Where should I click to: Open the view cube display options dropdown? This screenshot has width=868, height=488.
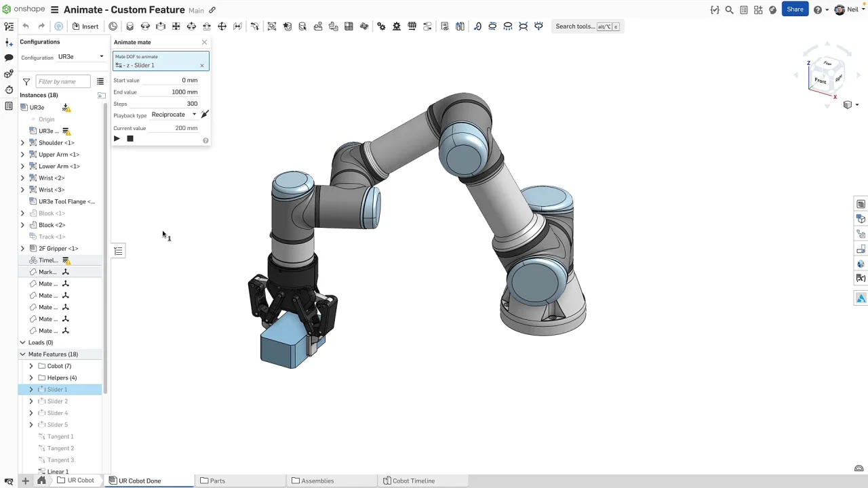click(x=850, y=105)
